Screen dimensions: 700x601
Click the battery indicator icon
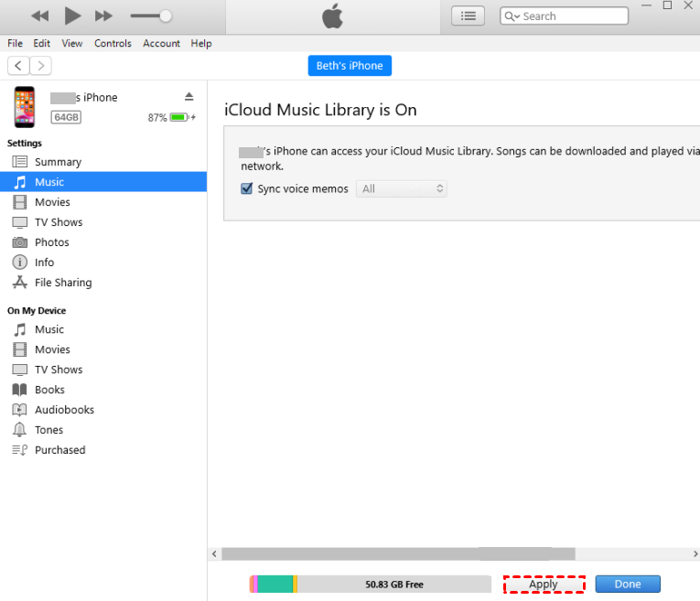[179, 117]
